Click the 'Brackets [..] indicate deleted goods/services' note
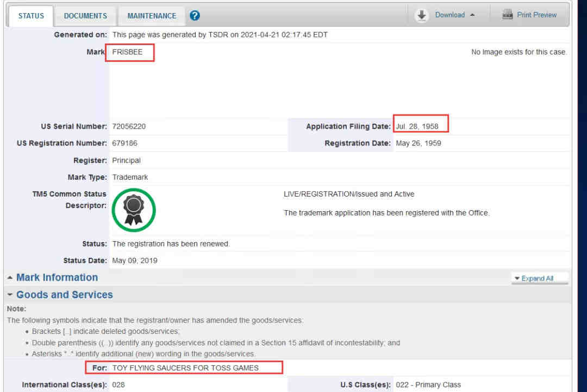This screenshot has width=587, height=392. pyautogui.click(x=106, y=331)
